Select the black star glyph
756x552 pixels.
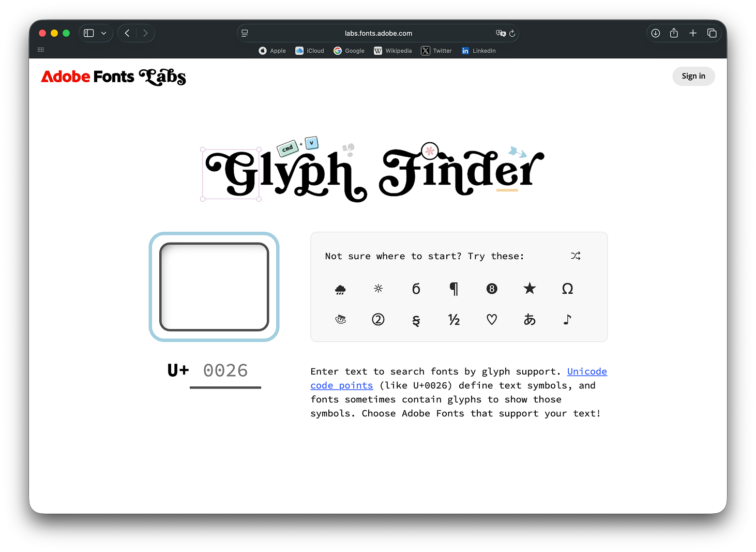(x=530, y=288)
